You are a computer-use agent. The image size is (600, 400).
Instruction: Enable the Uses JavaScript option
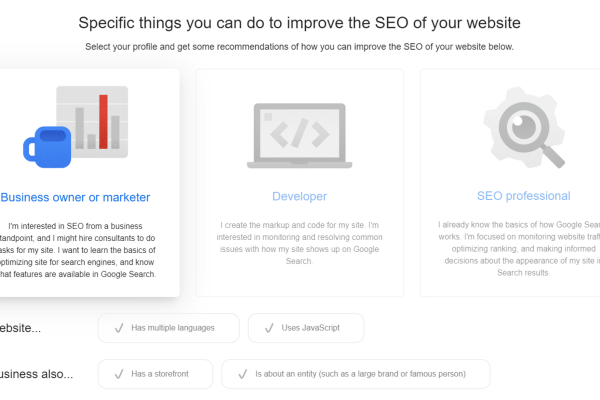(306, 328)
